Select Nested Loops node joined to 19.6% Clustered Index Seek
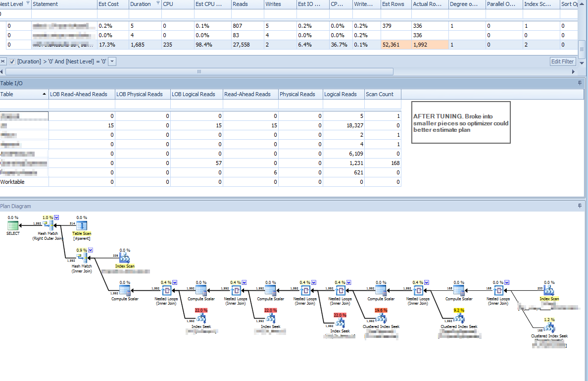The image size is (588, 381). click(340, 290)
